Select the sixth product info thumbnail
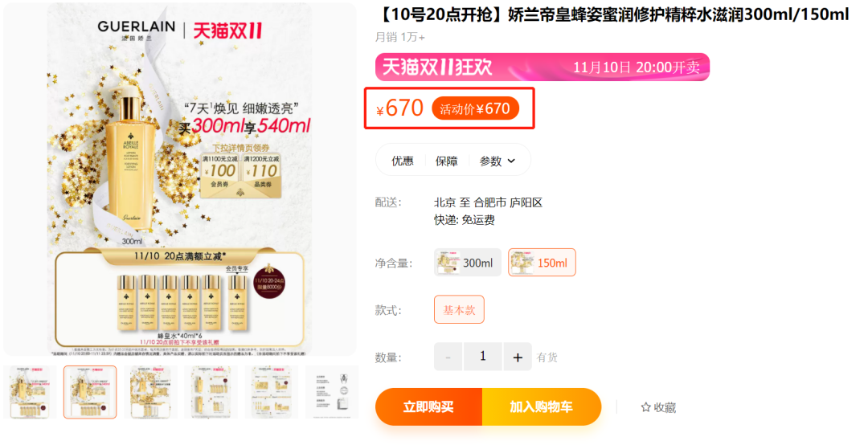Image resolution: width=868 pixels, height=445 pixels. pos(332,392)
